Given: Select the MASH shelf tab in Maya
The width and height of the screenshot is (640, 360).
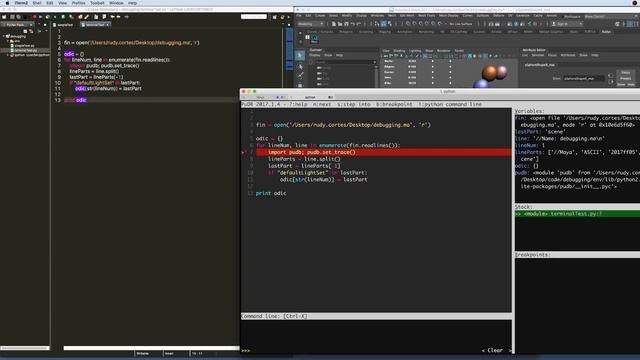Looking at the screenshot, I should point(528,31).
